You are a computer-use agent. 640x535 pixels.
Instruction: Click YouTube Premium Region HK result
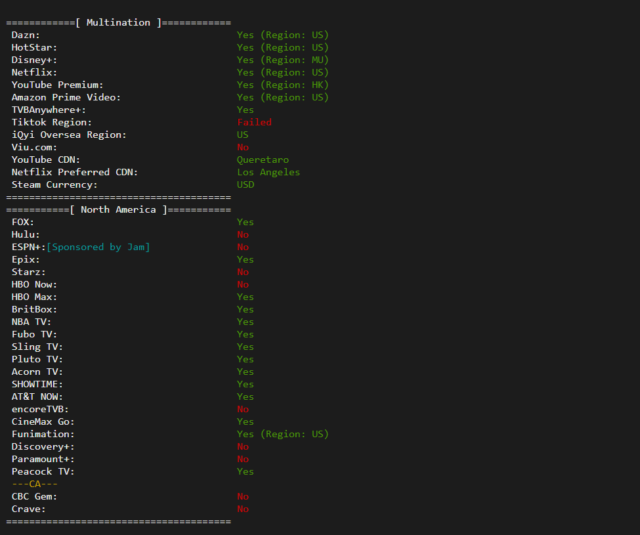pyautogui.click(x=282, y=85)
